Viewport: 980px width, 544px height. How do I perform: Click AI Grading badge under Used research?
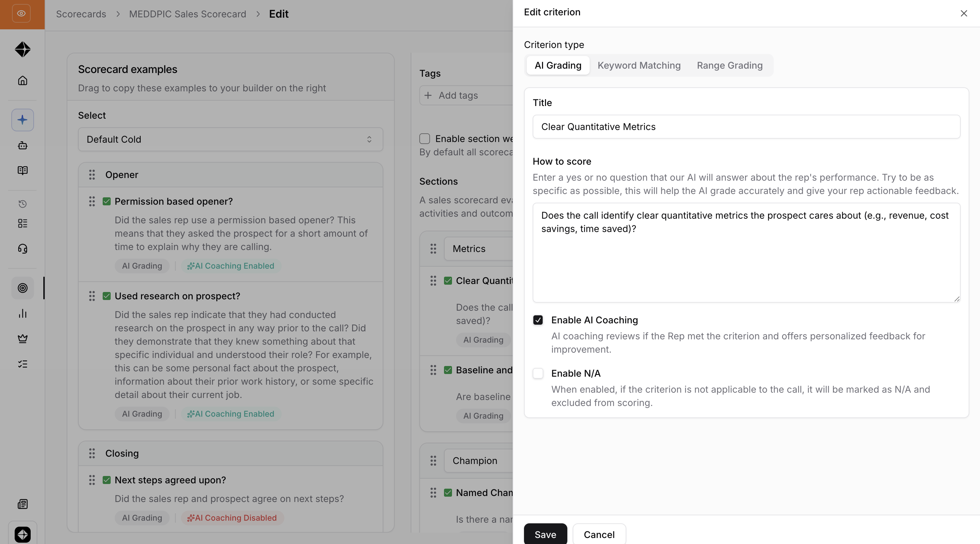(142, 414)
